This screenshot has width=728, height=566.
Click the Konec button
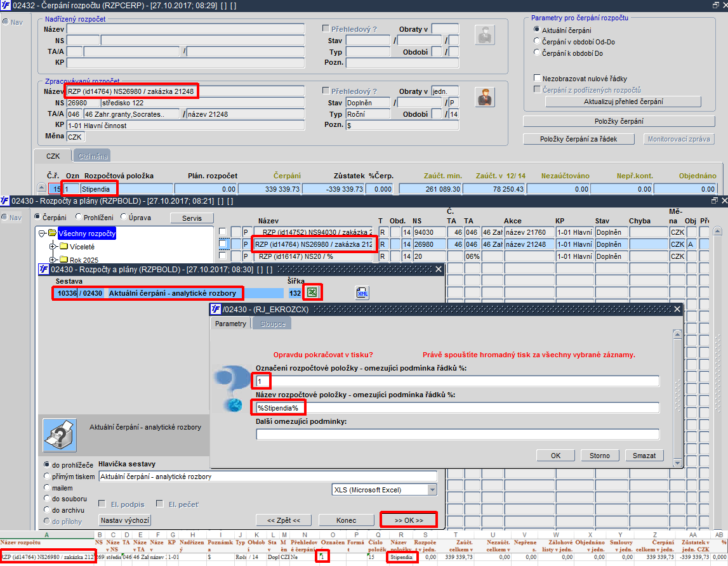[x=346, y=520]
